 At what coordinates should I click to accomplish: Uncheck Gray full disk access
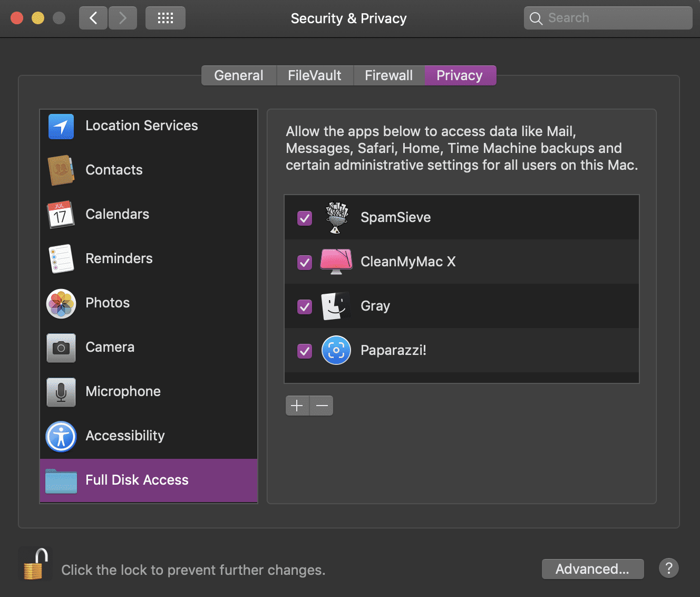305,306
